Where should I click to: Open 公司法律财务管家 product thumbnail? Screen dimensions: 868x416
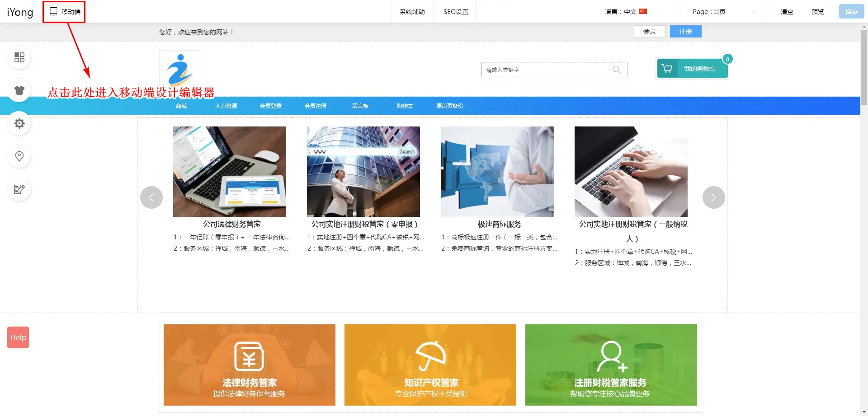(230, 172)
